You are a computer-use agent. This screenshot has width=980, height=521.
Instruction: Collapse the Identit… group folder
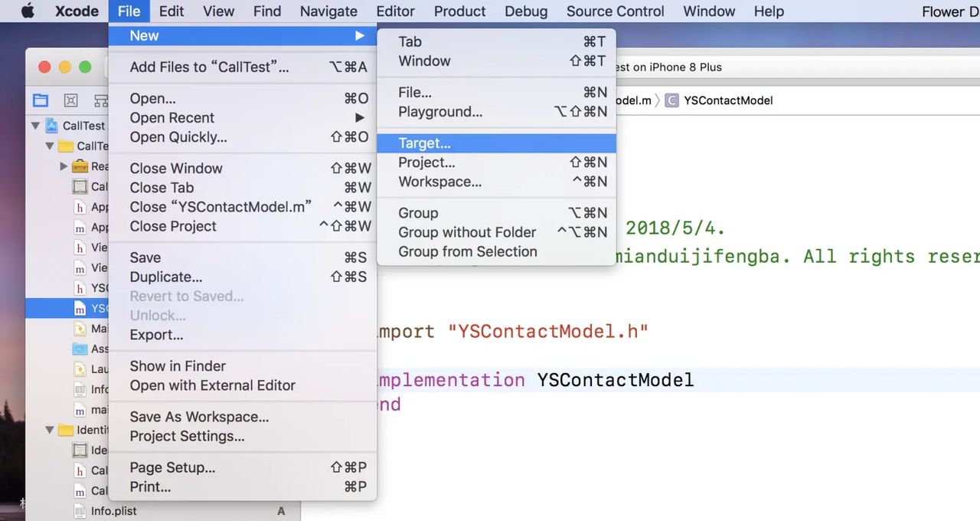coord(50,430)
